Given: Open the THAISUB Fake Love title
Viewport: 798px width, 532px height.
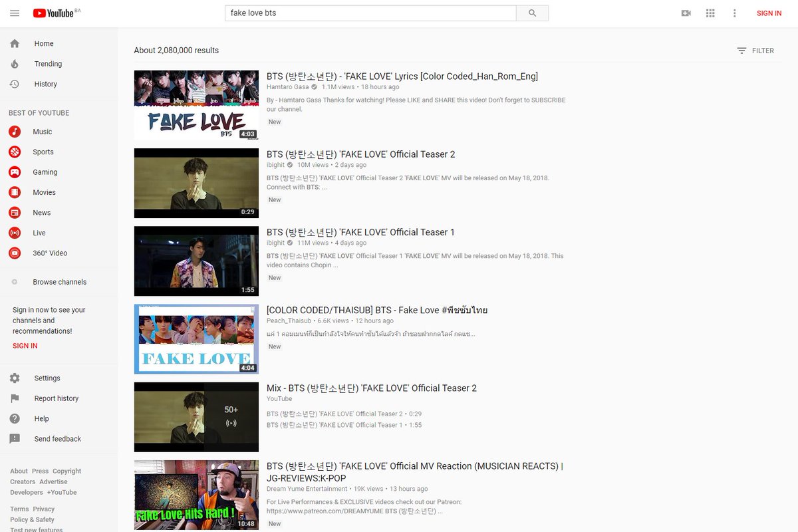Looking at the screenshot, I should pos(377,310).
